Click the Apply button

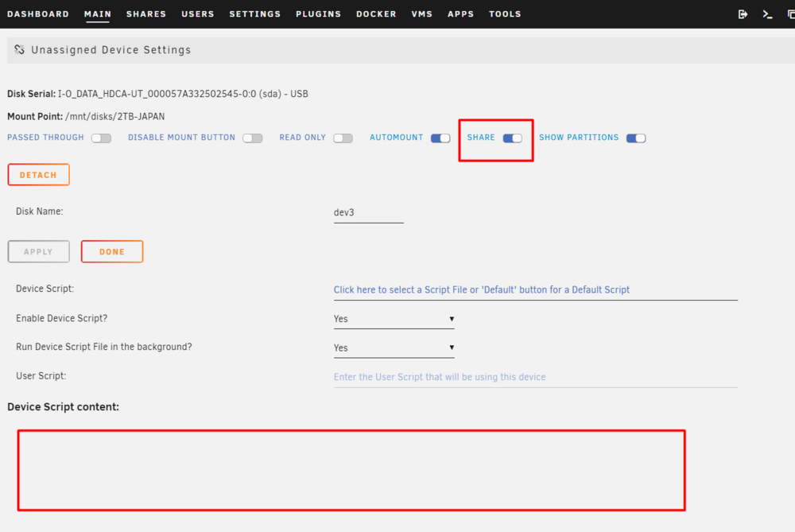coord(38,251)
